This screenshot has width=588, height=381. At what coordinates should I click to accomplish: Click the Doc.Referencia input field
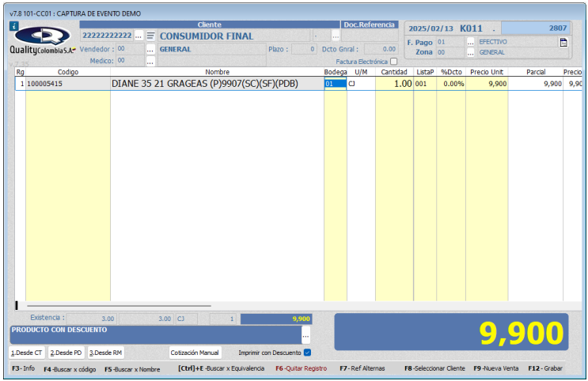click(370, 36)
